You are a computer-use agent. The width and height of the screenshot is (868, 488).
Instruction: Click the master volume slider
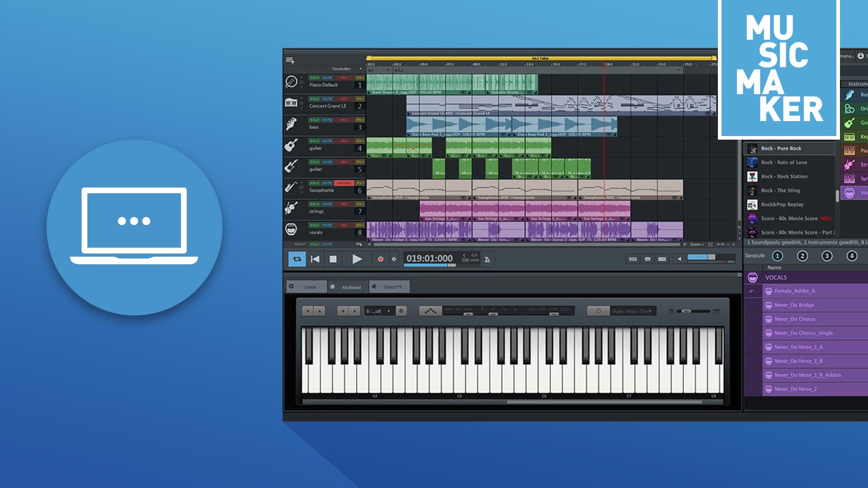tap(711, 257)
